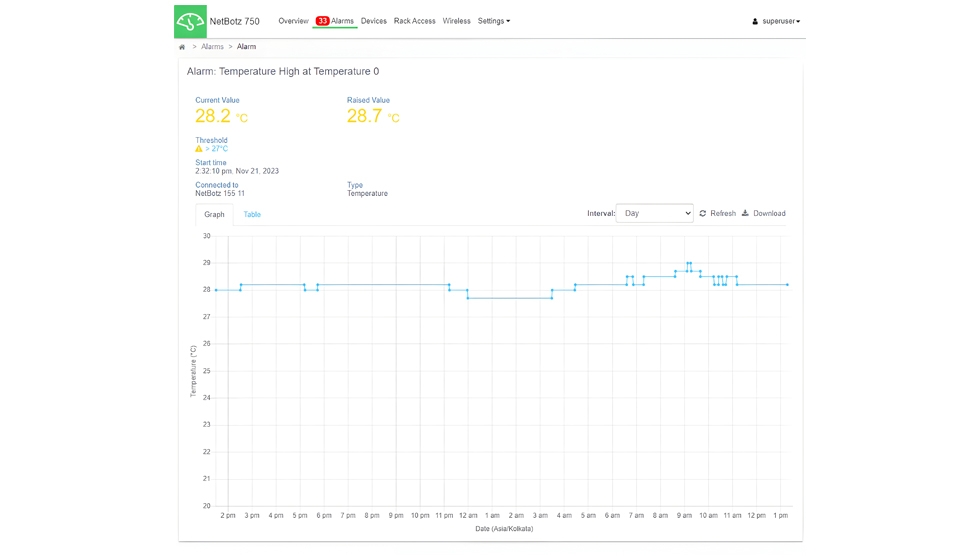
Task: Click the NetBotz green logo icon
Action: coord(190,21)
